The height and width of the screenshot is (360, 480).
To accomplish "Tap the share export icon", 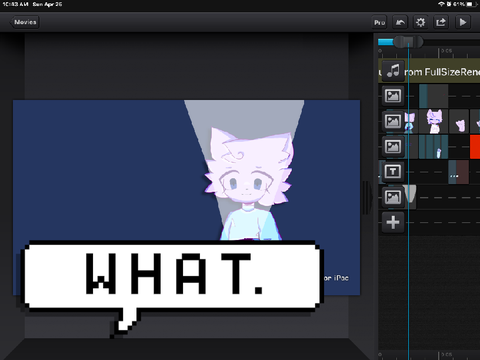I will click(441, 22).
